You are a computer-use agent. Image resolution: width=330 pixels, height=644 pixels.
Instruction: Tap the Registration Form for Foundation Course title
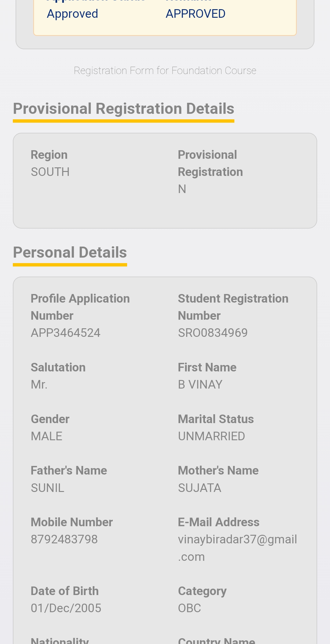tap(165, 71)
